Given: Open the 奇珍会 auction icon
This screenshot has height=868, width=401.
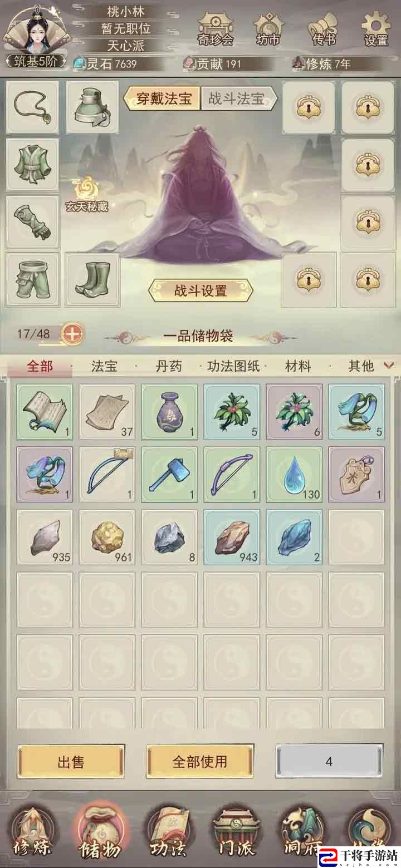Looking at the screenshot, I should [214, 28].
